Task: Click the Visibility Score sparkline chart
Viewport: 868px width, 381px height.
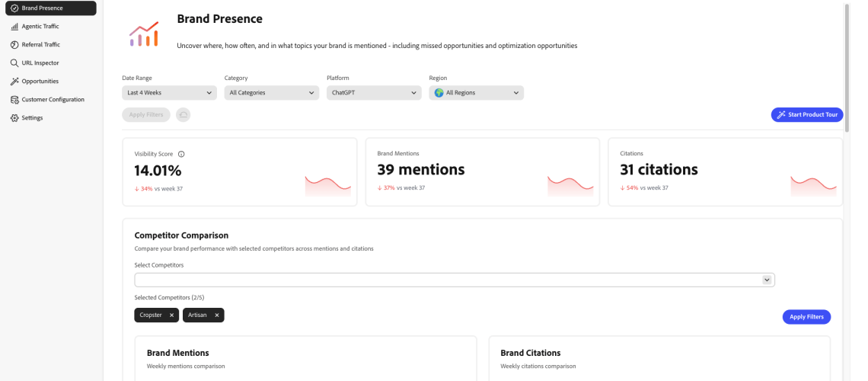Action: click(327, 186)
